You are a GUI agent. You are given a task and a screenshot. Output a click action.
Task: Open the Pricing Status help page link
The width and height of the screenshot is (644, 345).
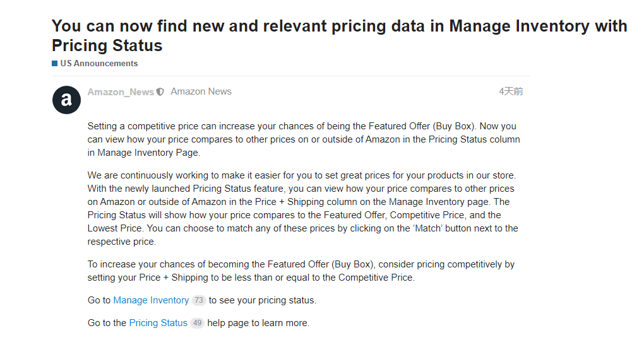158,323
